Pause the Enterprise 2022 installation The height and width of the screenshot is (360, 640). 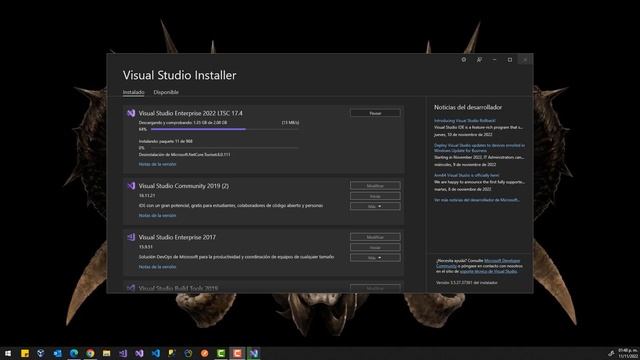tap(375, 113)
